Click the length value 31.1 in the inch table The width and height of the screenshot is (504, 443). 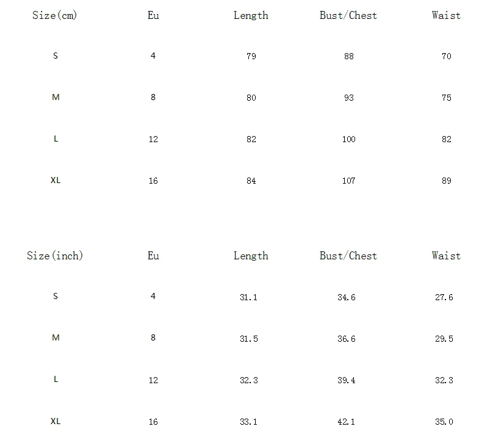coord(248,297)
